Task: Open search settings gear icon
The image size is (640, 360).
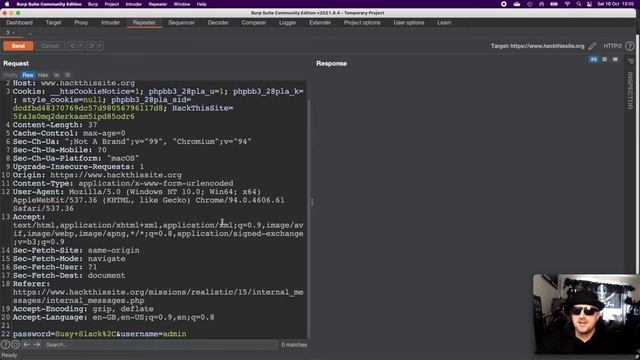Action: coord(16,345)
